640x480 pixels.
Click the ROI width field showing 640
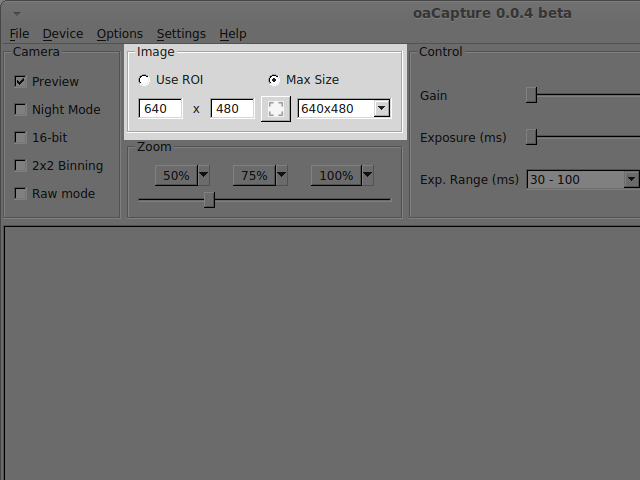pos(160,109)
